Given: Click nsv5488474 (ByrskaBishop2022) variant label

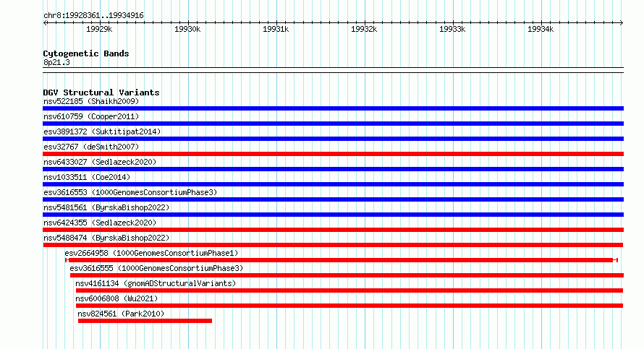Looking at the screenshot, I should pos(106,238).
